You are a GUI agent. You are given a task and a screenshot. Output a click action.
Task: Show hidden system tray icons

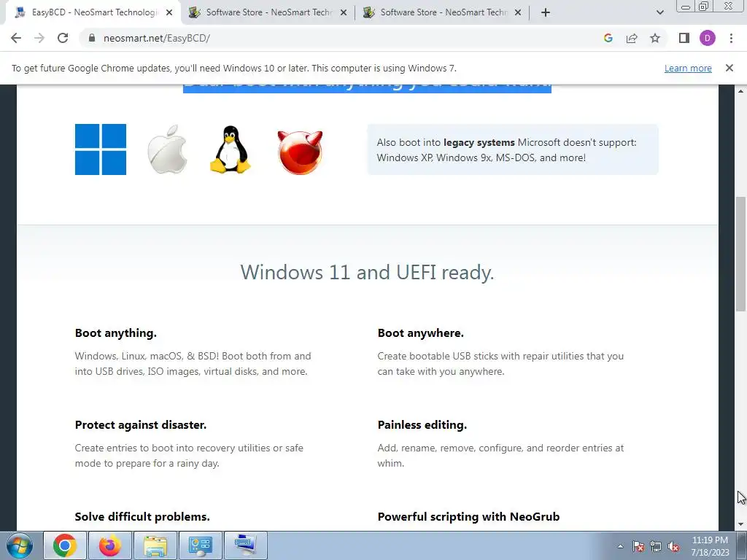coord(620,546)
